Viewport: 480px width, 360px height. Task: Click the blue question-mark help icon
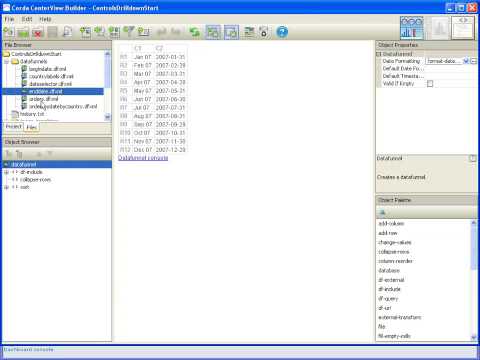[x=282, y=32]
